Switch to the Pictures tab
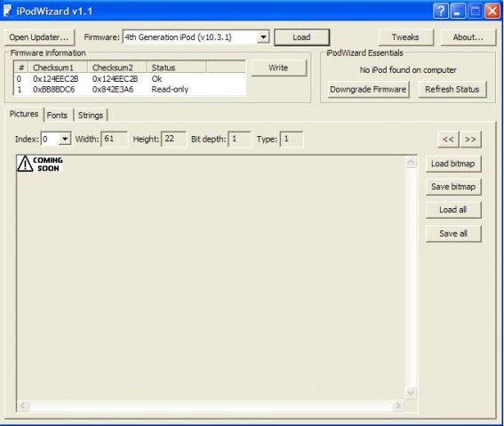 click(24, 114)
